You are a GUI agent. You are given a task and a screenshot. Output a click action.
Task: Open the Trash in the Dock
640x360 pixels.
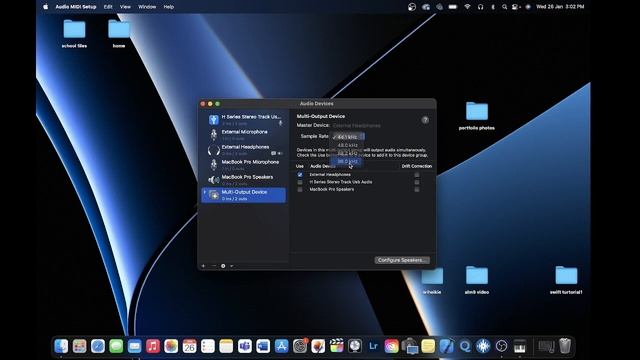(565, 346)
